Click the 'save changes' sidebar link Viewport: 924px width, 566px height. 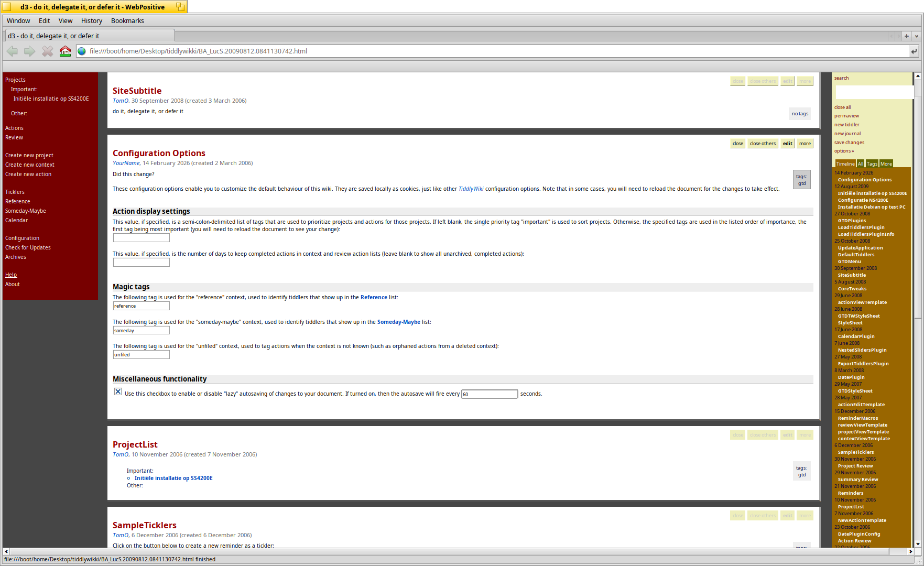tap(849, 143)
